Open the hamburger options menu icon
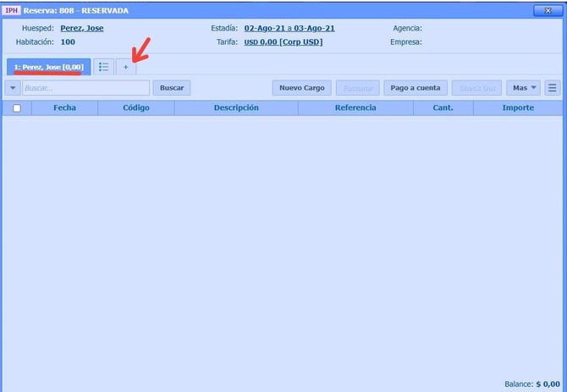The image size is (567, 392). click(x=552, y=88)
